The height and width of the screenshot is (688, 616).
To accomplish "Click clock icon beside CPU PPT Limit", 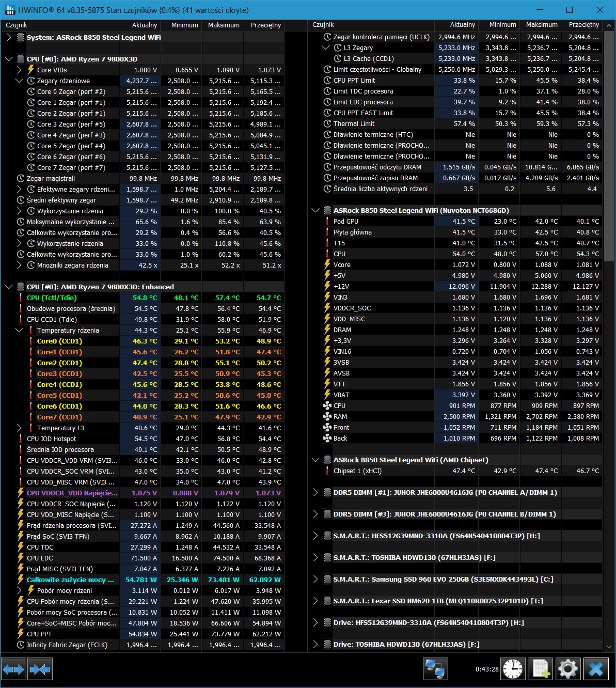I will [x=327, y=80].
